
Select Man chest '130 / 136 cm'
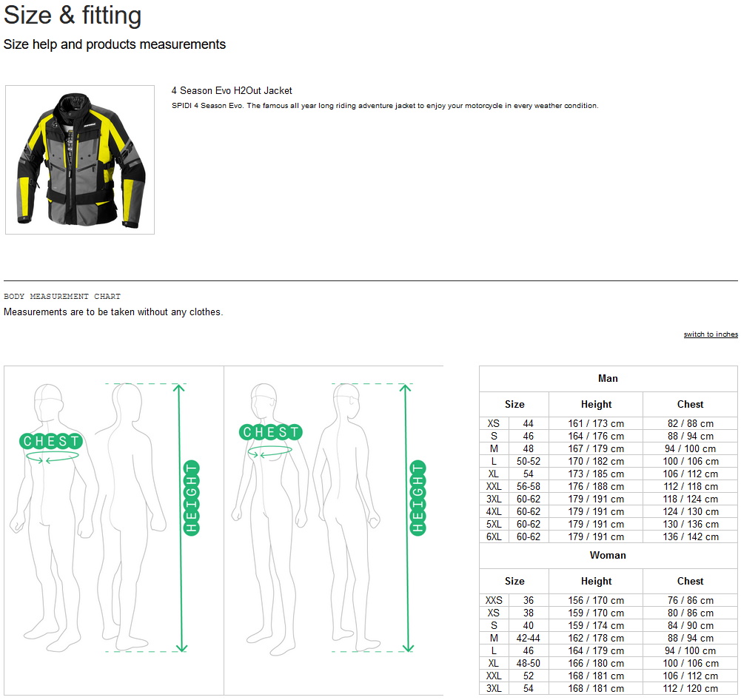pyautogui.click(x=691, y=525)
